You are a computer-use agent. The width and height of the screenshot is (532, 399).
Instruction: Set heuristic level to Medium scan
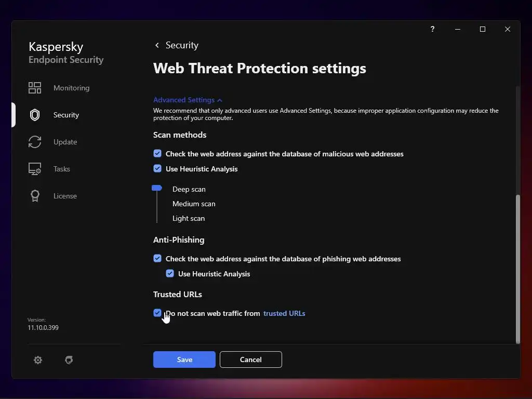pyautogui.click(x=194, y=204)
